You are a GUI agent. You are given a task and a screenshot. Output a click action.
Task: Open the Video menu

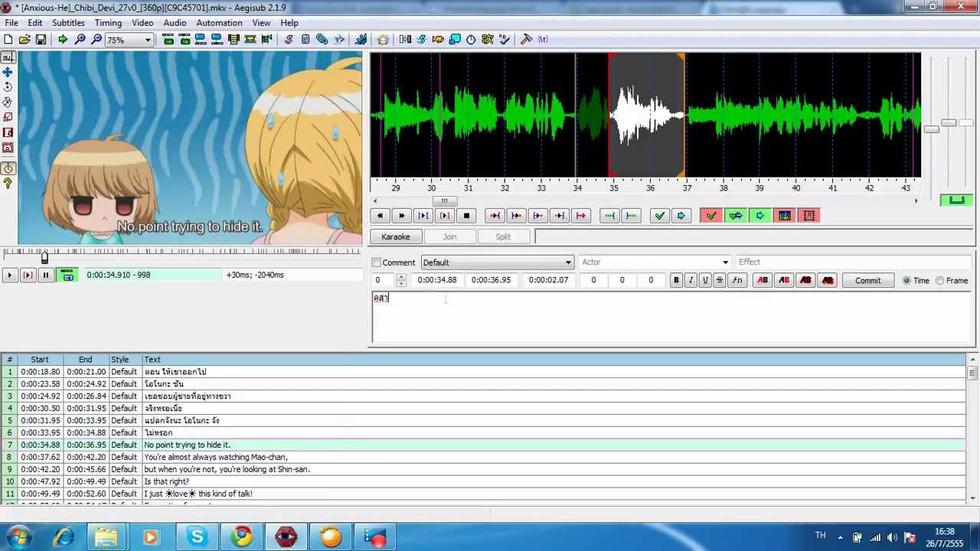point(142,23)
